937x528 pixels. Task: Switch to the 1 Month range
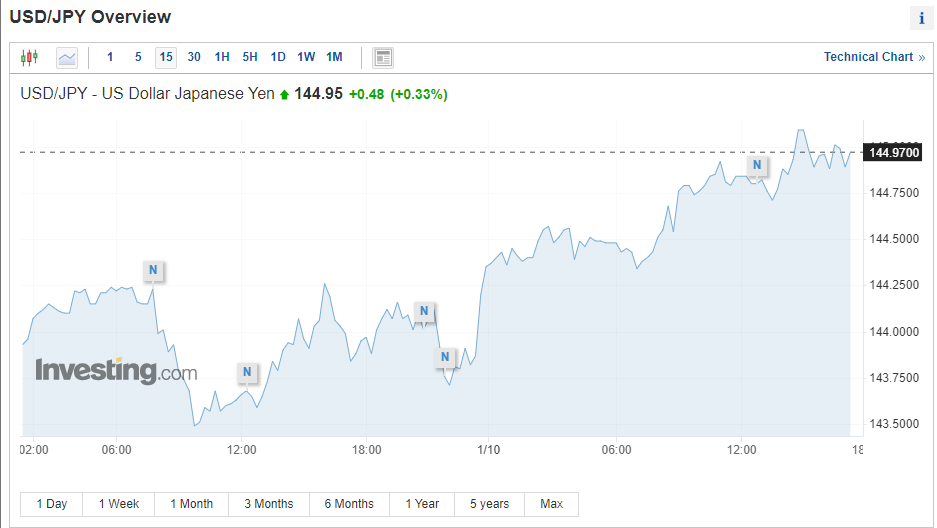tap(192, 504)
